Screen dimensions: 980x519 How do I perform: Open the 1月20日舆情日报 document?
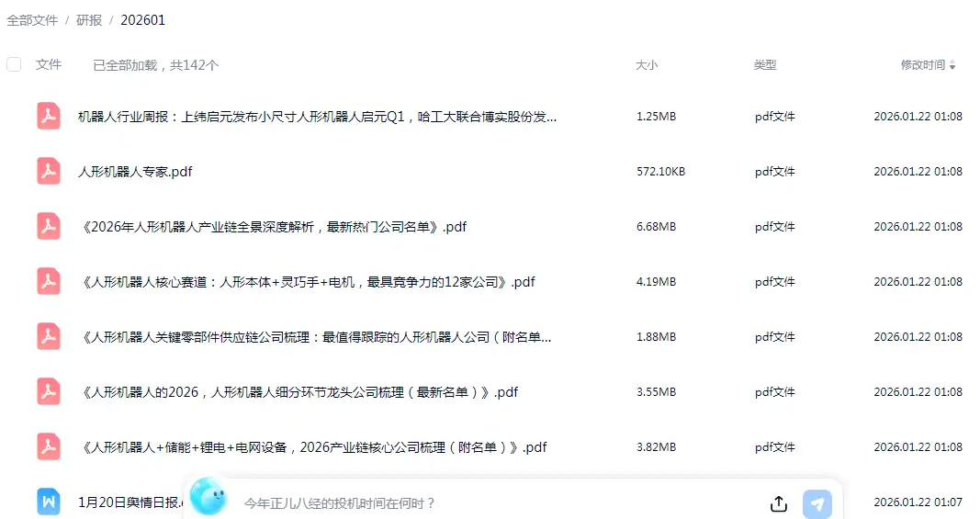tap(130, 502)
